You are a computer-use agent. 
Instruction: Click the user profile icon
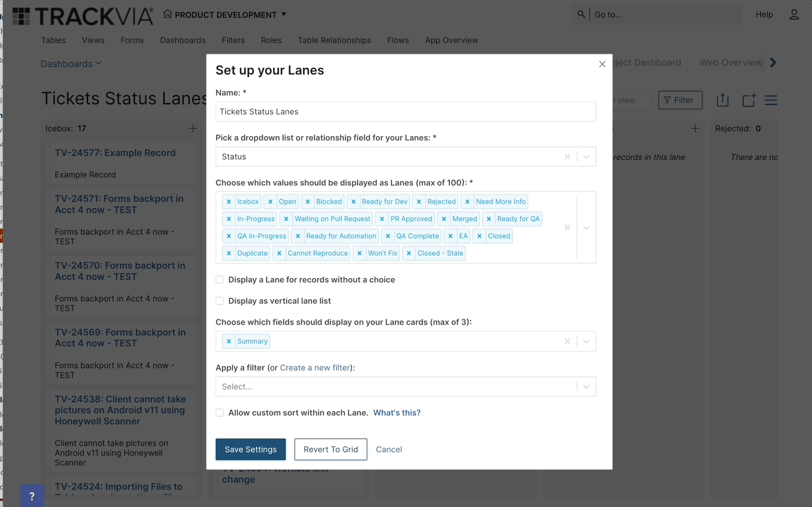(794, 14)
